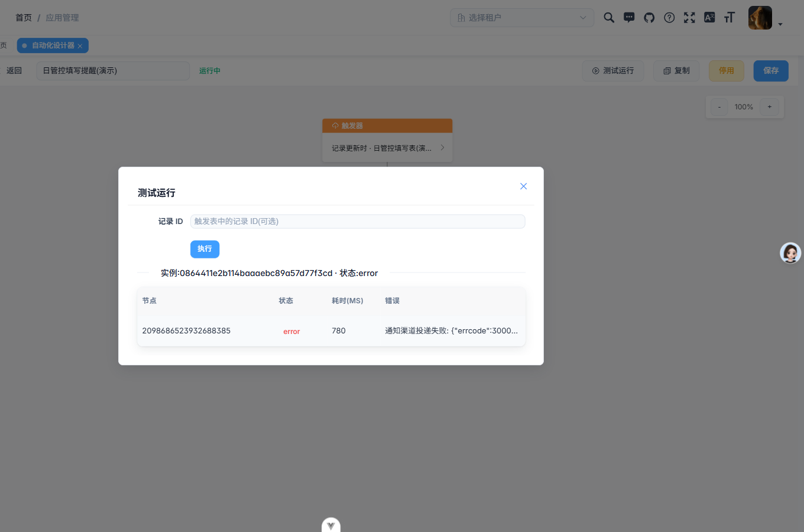Click the 780 duration cell
Screen dimensions: 804x532
click(x=339, y=330)
